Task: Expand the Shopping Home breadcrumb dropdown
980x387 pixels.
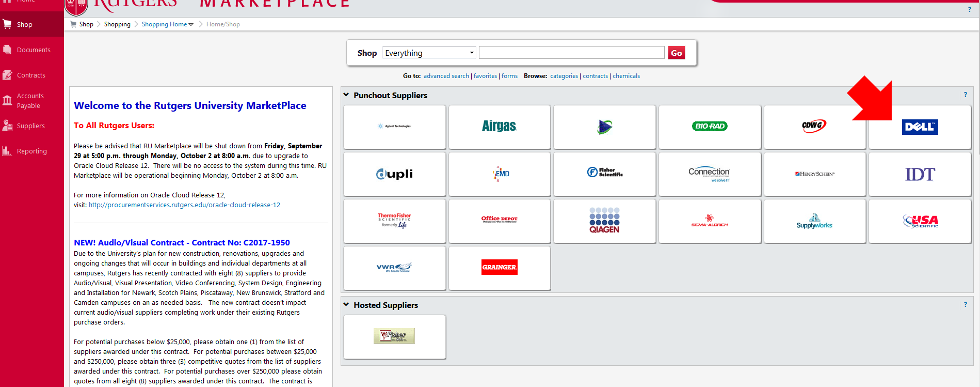Action: (191, 24)
